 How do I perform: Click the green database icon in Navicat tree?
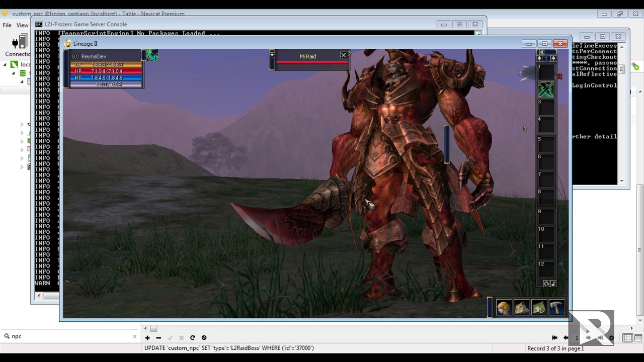23,73
